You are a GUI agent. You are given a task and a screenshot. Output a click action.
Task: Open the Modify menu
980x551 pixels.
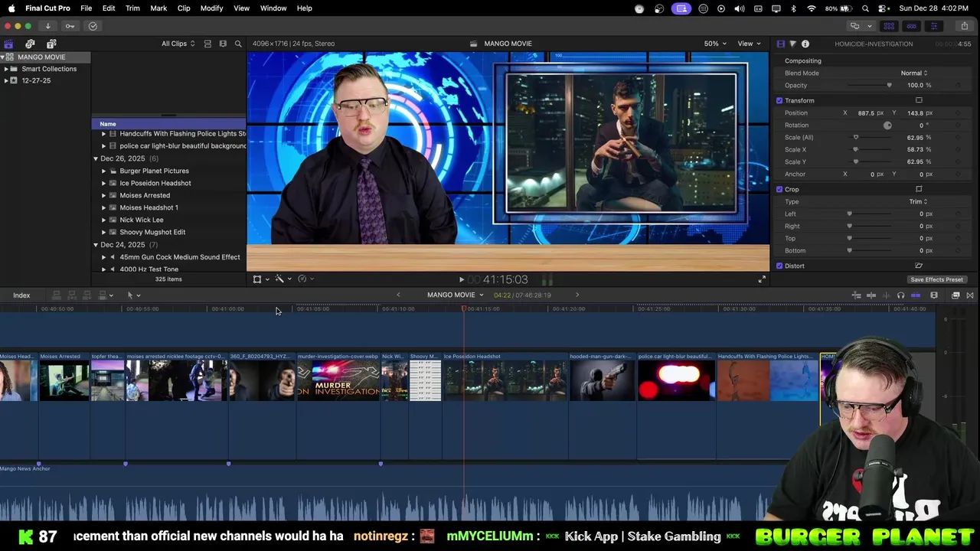click(x=211, y=8)
